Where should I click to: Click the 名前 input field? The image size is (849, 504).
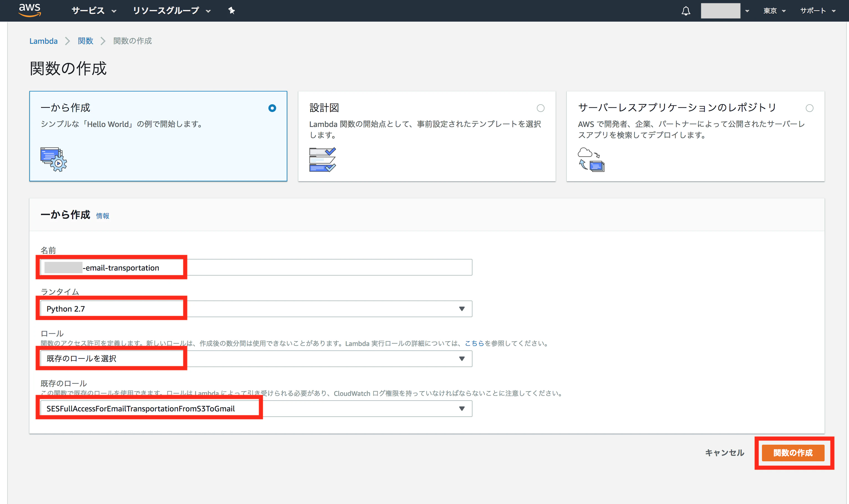(x=256, y=267)
